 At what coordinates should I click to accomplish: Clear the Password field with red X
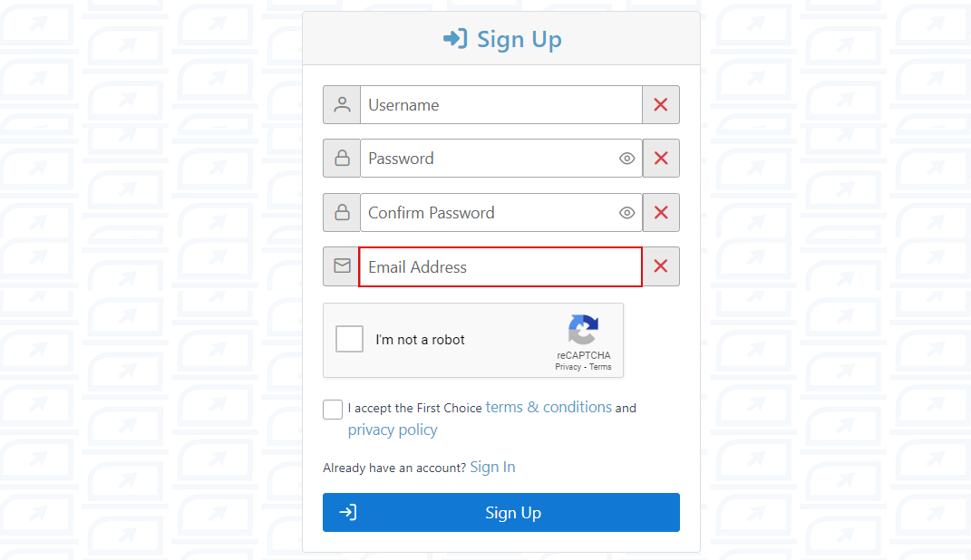661,159
